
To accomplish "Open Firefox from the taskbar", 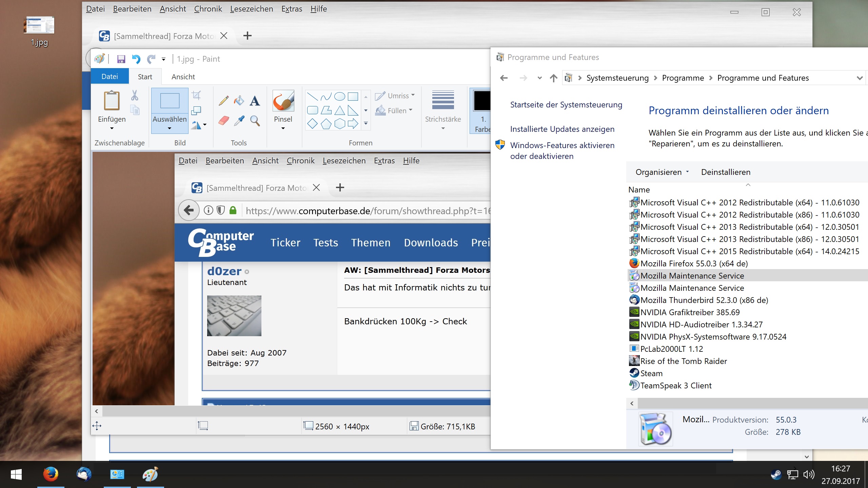I will click(51, 474).
